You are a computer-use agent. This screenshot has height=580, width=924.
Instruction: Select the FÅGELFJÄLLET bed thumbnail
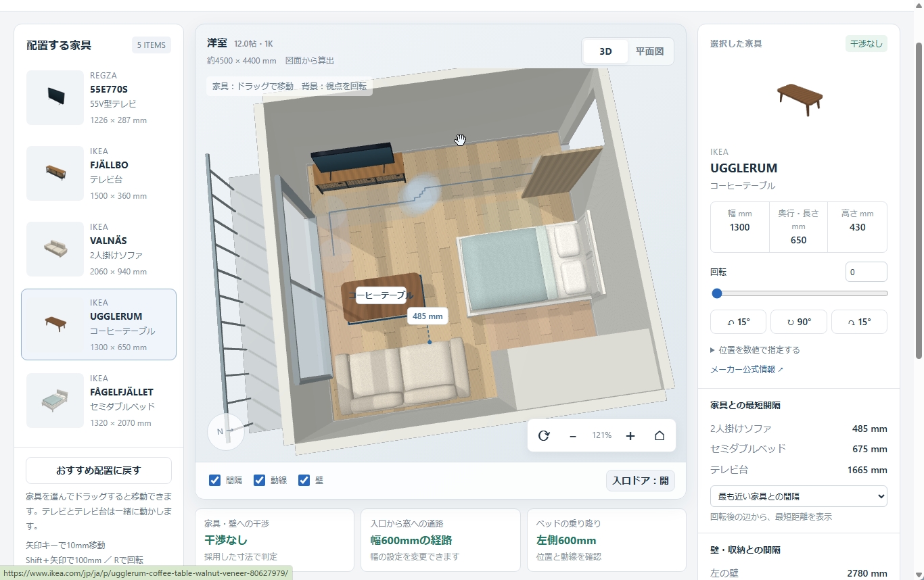tap(55, 400)
